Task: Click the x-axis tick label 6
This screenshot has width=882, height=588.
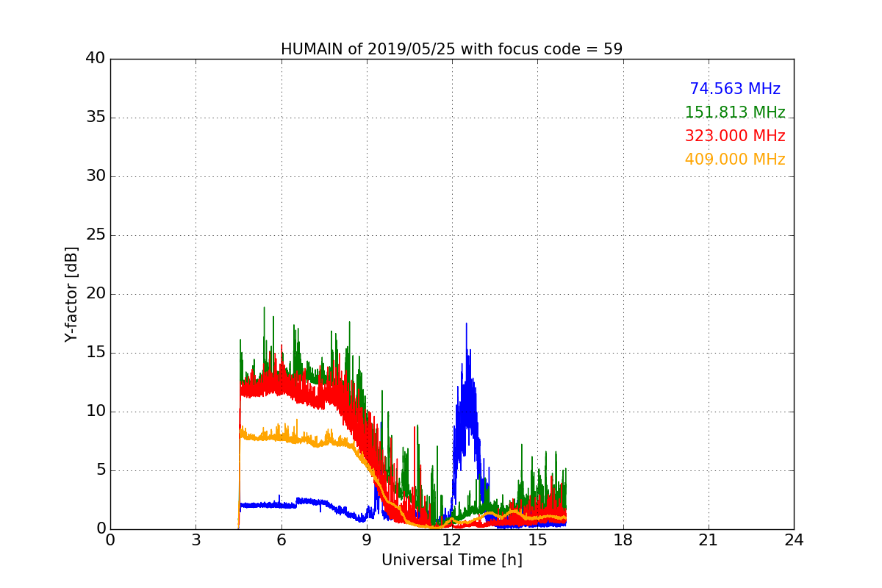Action: [x=282, y=539]
